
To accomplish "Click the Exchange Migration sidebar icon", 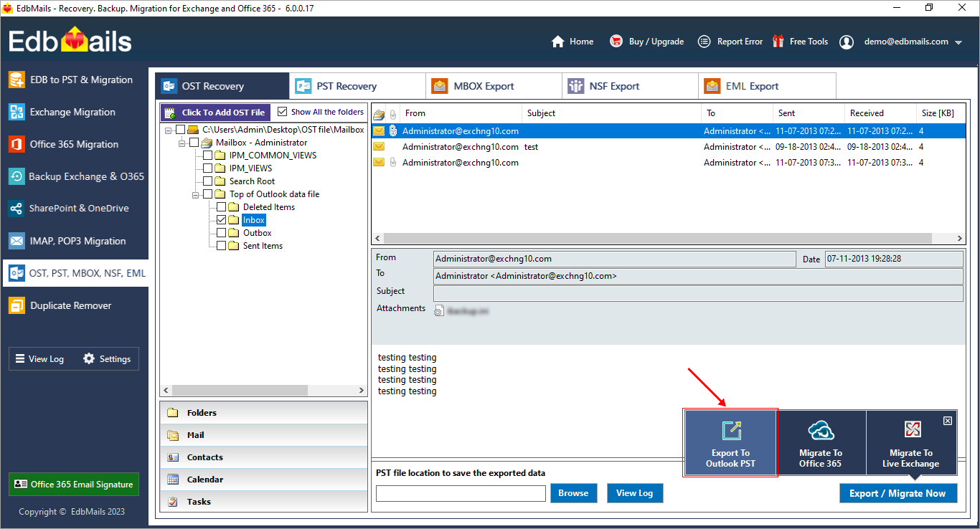I will coord(17,112).
